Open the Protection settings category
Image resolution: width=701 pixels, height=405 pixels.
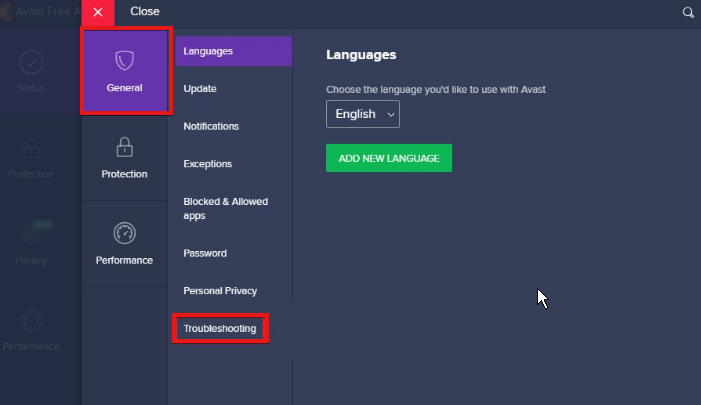coord(125,158)
